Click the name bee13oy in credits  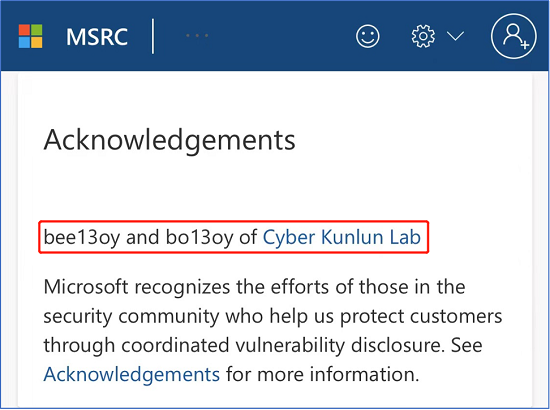pyautogui.click(x=82, y=237)
